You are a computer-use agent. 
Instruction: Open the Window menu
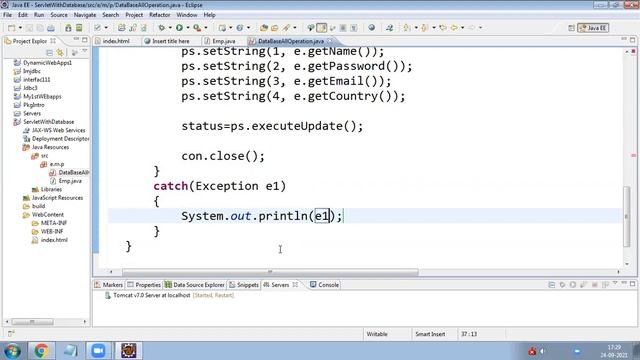click(x=187, y=15)
